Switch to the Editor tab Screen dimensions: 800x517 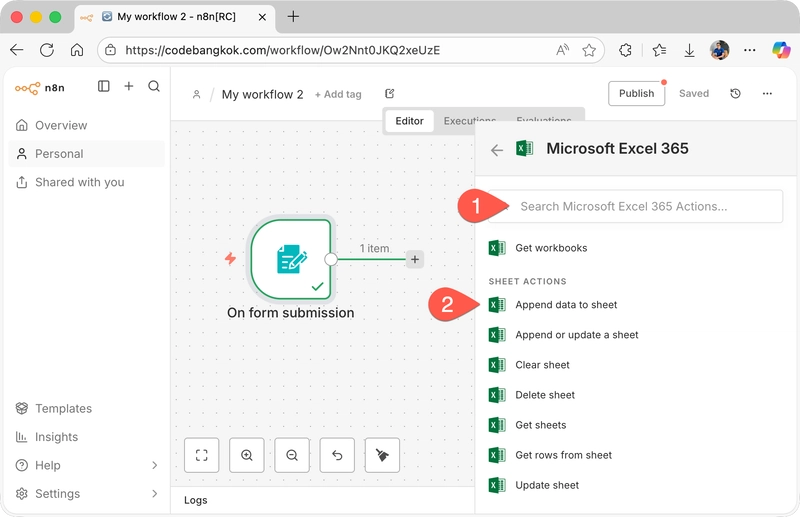click(x=409, y=121)
